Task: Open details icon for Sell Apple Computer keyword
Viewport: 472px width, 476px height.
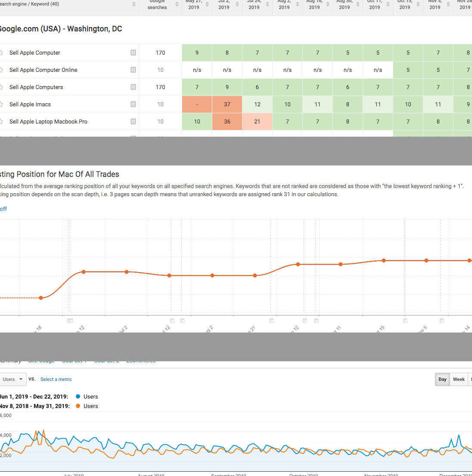Action: pyautogui.click(x=133, y=53)
